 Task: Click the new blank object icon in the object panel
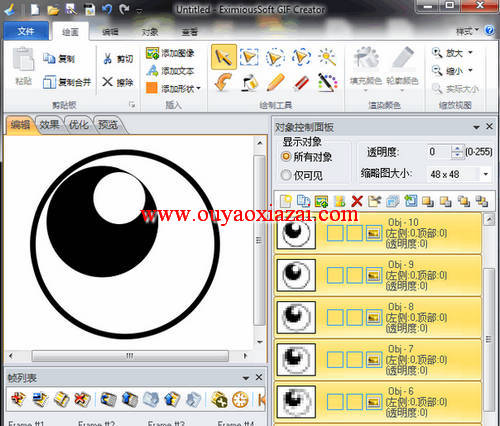pyautogui.click(x=285, y=201)
